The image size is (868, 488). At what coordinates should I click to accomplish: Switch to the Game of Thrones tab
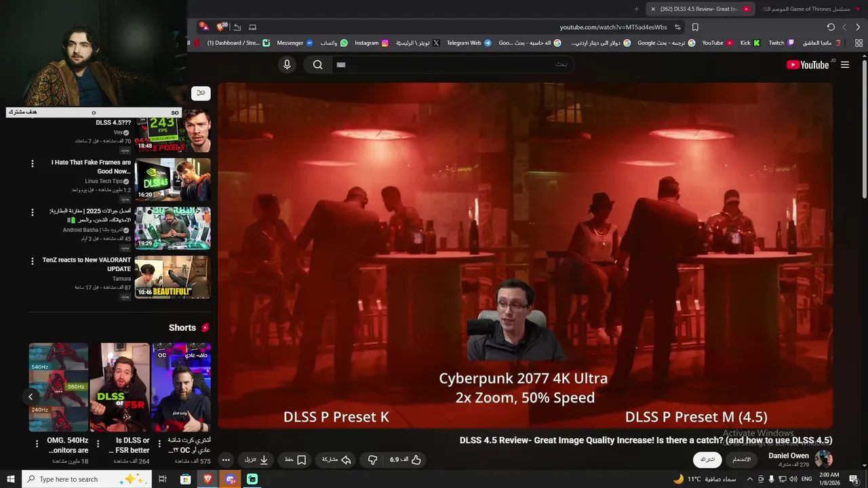coord(810,9)
